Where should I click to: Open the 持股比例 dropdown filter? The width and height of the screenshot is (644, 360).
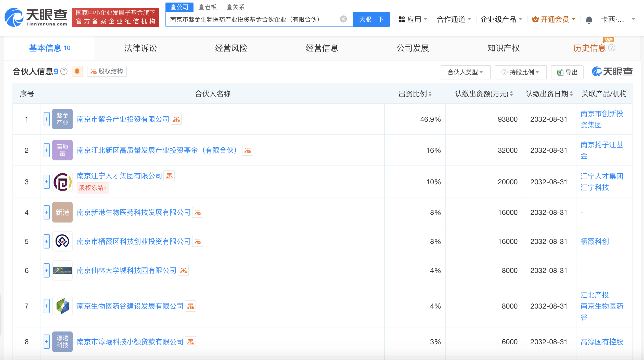520,72
